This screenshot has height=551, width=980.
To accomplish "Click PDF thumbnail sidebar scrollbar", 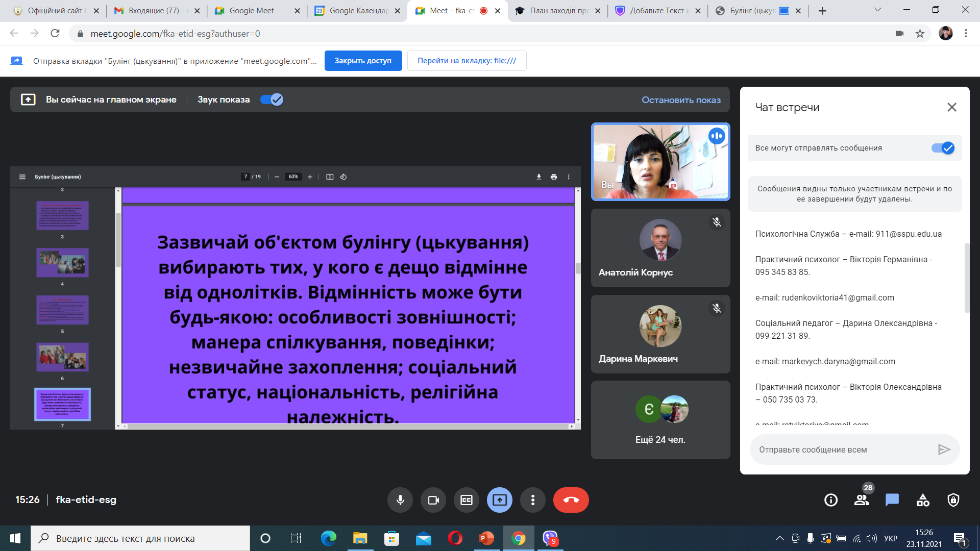I will coord(118,240).
